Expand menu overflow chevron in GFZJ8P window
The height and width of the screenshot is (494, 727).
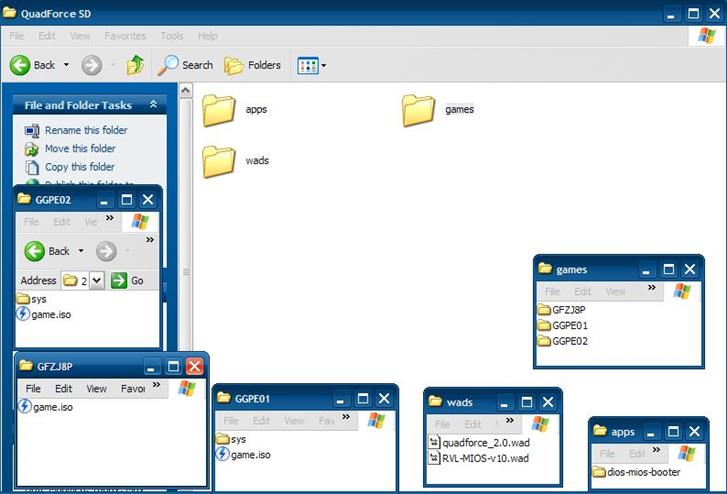[x=156, y=385]
